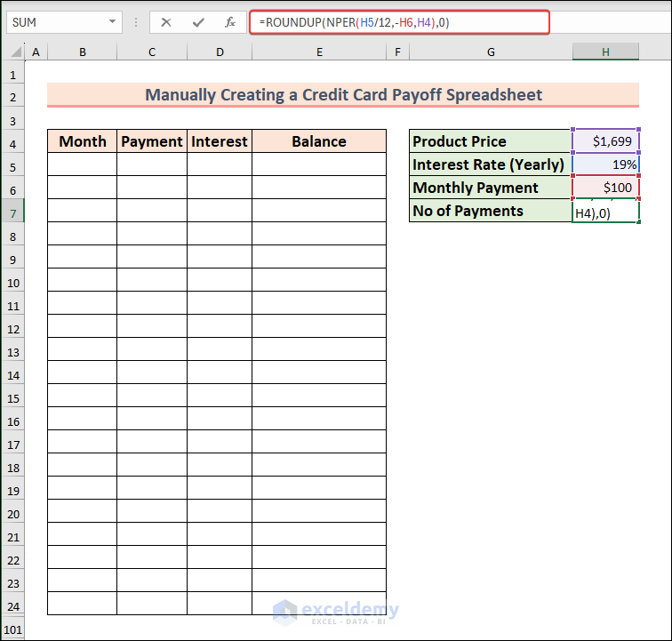Screen dimensions: 672x641
Task: Click the empty Interest cell in row 5
Action: tap(220, 164)
